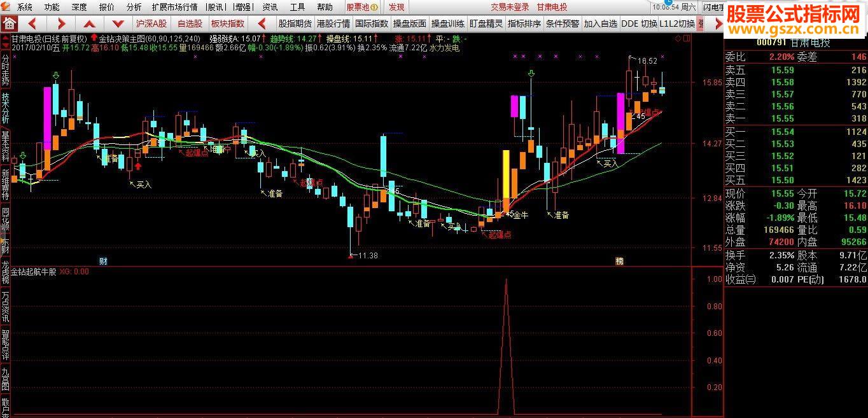Switch to the 万点资讯 side tab
The width and height of the screenshot is (868, 418).
coord(5,307)
